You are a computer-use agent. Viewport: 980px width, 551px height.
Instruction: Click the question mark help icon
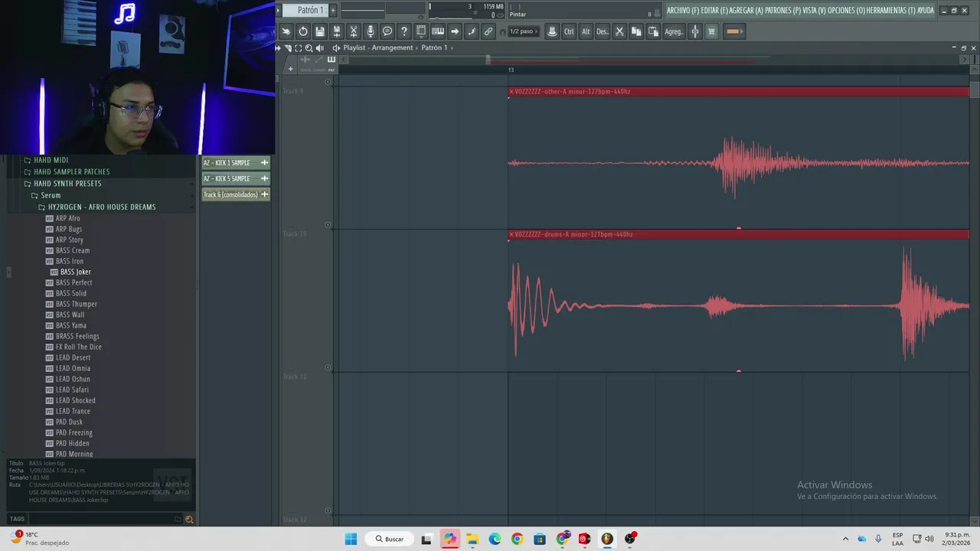click(x=404, y=31)
